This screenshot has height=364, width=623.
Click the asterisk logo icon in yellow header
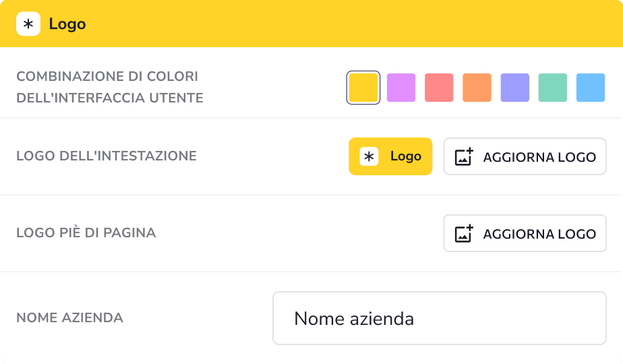(28, 24)
